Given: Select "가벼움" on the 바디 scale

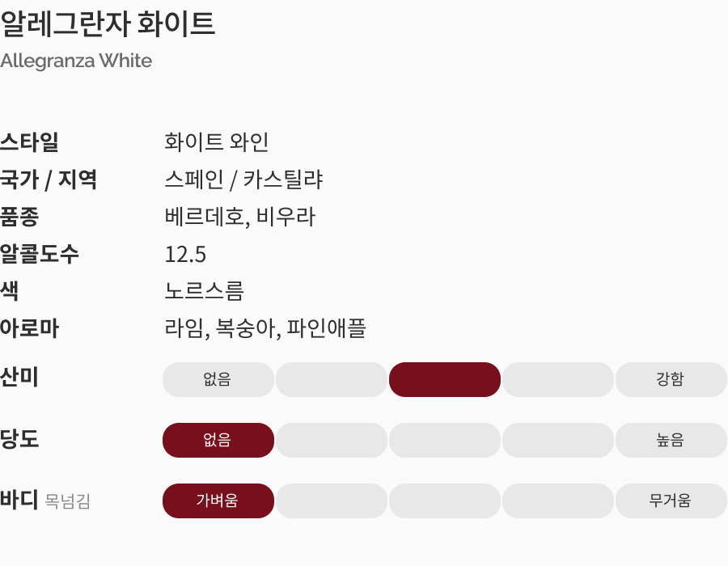Looking at the screenshot, I should click(x=218, y=501).
